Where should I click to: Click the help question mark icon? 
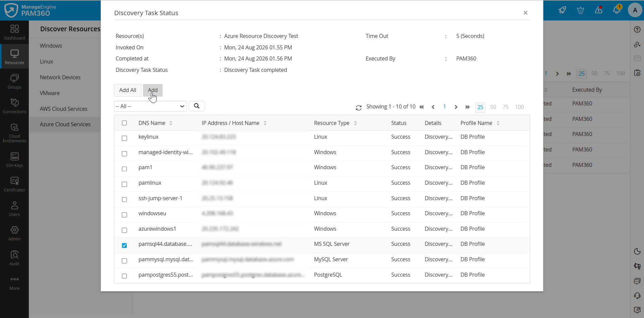pos(637,30)
